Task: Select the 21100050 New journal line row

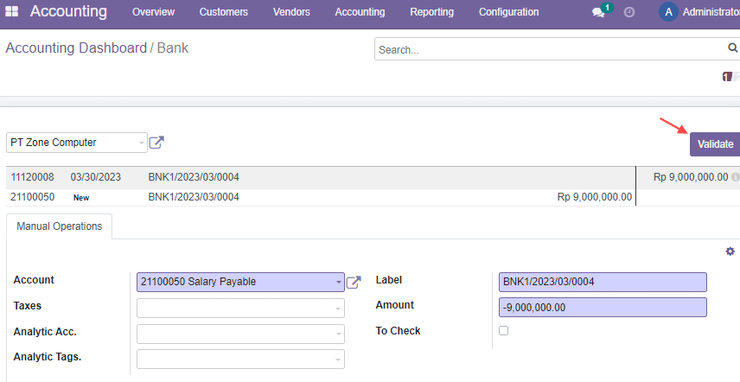Action: point(321,197)
